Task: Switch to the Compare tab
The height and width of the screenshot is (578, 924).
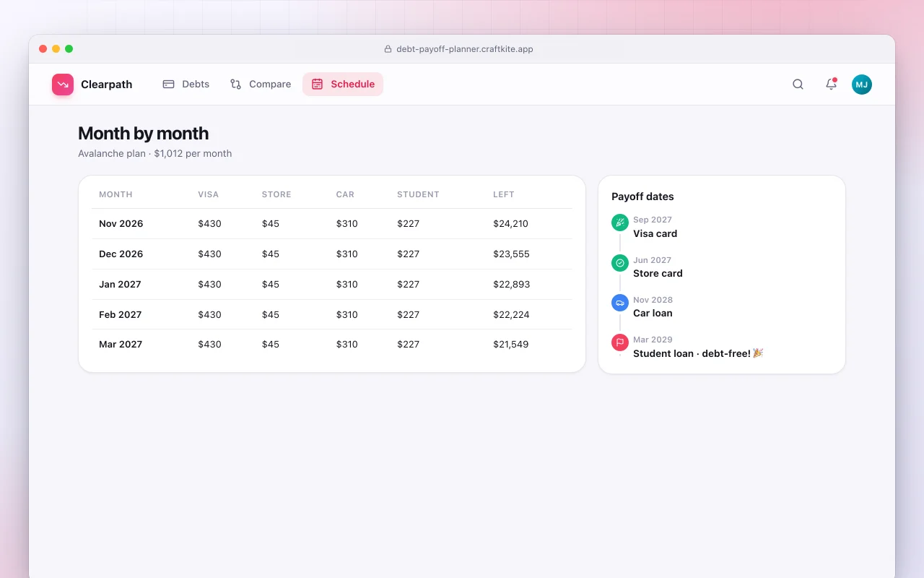Action: click(261, 85)
